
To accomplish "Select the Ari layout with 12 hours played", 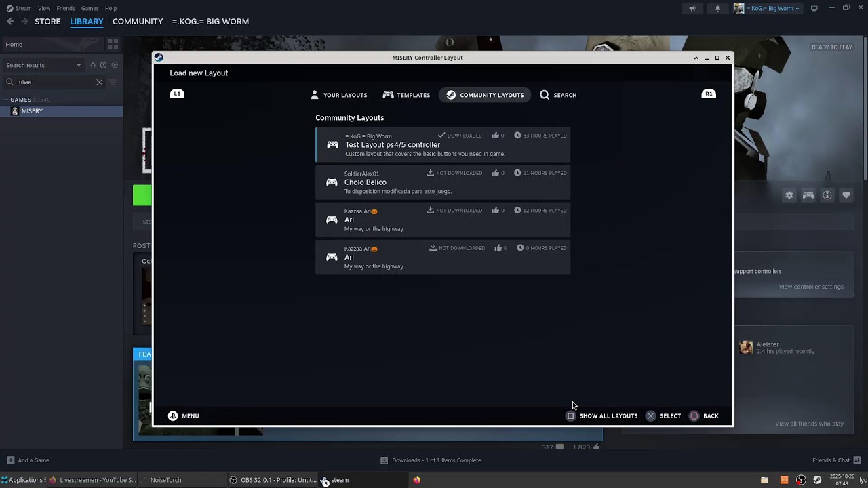I will pyautogui.click(x=443, y=220).
